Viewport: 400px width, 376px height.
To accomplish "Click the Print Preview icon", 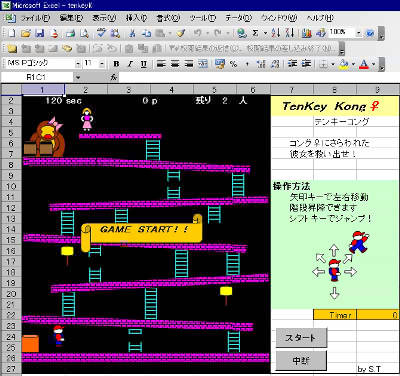I will click(x=84, y=33).
